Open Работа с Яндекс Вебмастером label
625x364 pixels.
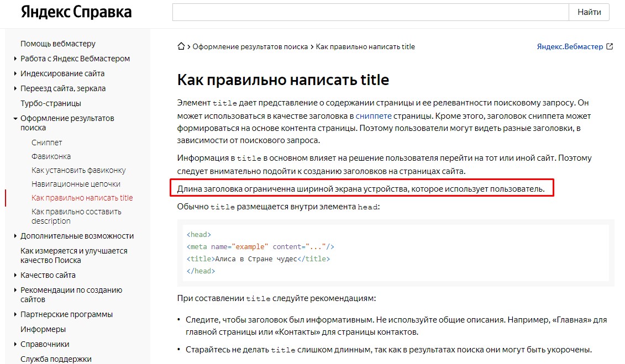point(75,59)
